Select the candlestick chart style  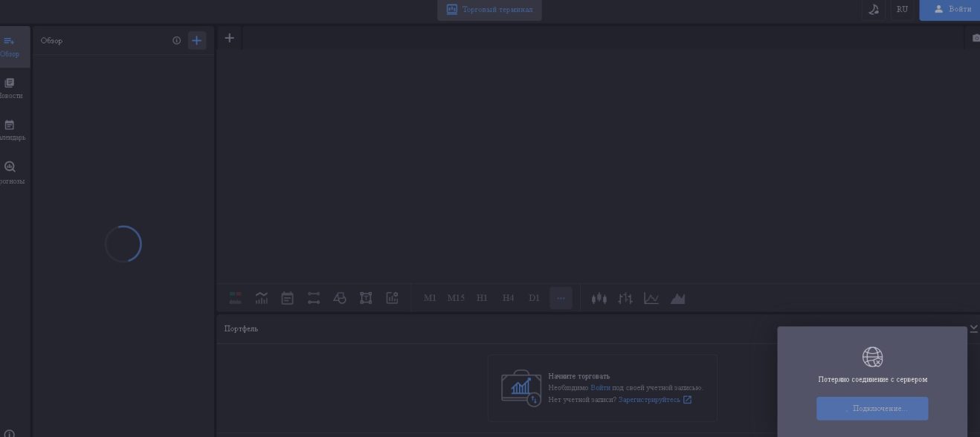(599, 298)
